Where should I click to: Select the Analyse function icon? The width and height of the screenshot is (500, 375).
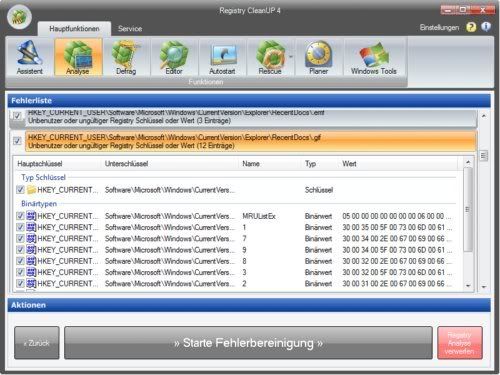click(78, 57)
